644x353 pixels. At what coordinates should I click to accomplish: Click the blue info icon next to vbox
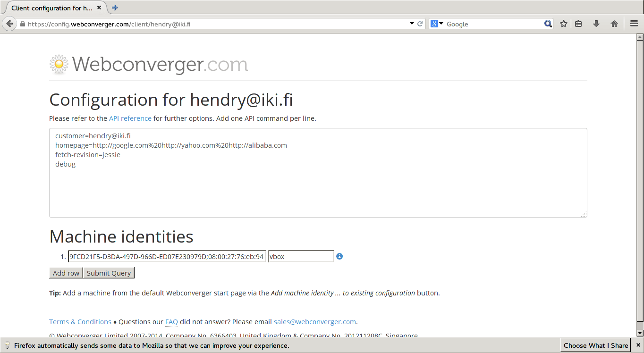coord(339,256)
